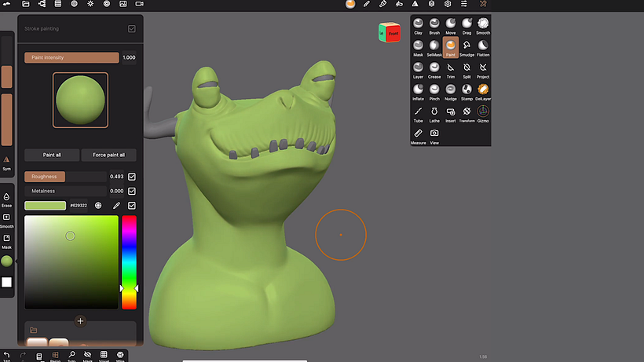The height and width of the screenshot is (362, 644).
Task: Select the Flatten tool
Action: pyautogui.click(x=483, y=48)
